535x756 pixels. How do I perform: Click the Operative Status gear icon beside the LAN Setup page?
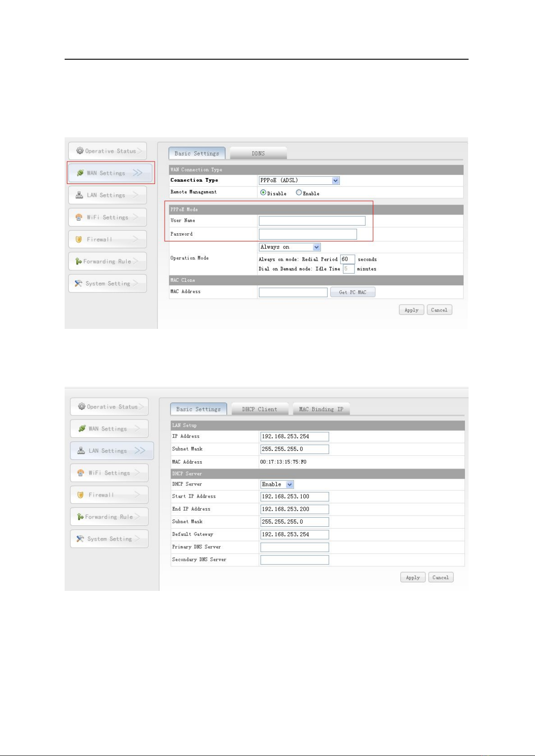coord(82,406)
